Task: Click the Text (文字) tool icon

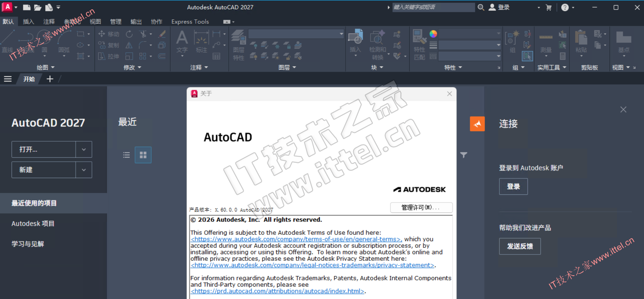Action: (x=182, y=39)
